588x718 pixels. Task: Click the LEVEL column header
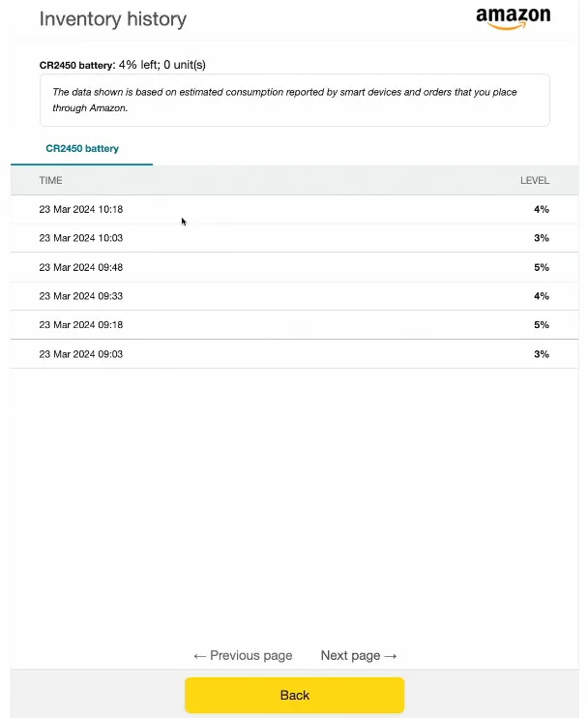pos(534,180)
